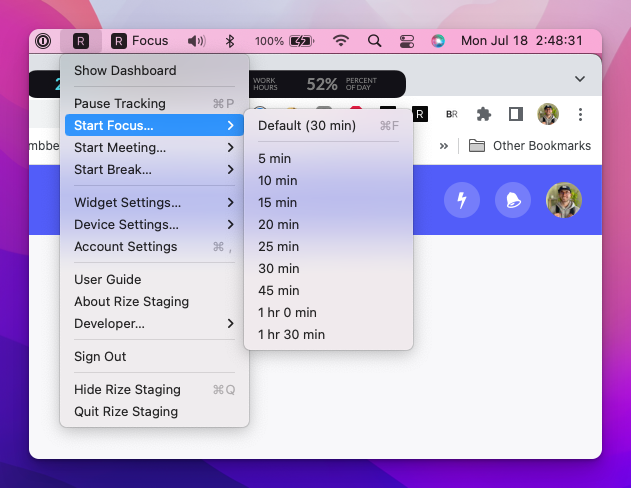Open the Wi-Fi menu
The width and height of the screenshot is (631, 488).
pyautogui.click(x=341, y=41)
